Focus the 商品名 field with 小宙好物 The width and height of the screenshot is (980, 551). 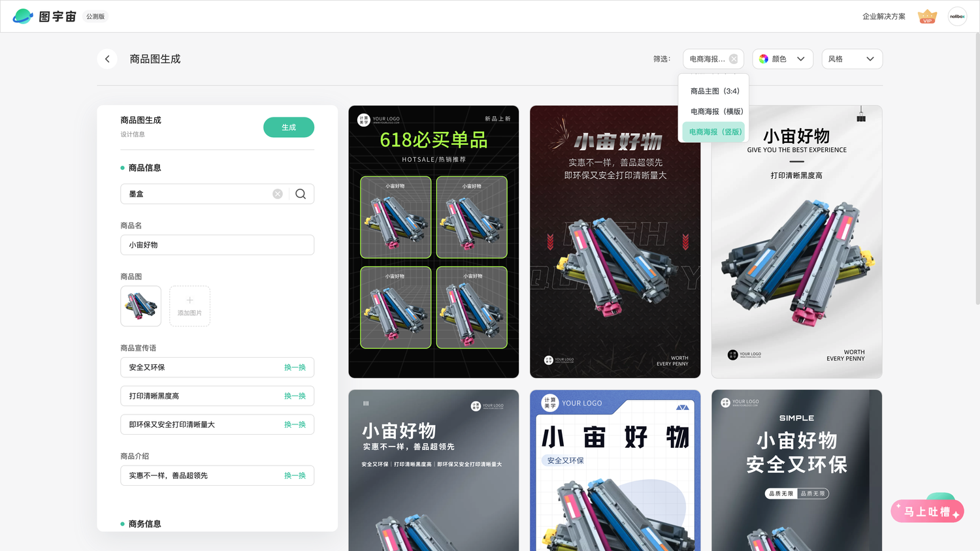(x=217, y=245)
